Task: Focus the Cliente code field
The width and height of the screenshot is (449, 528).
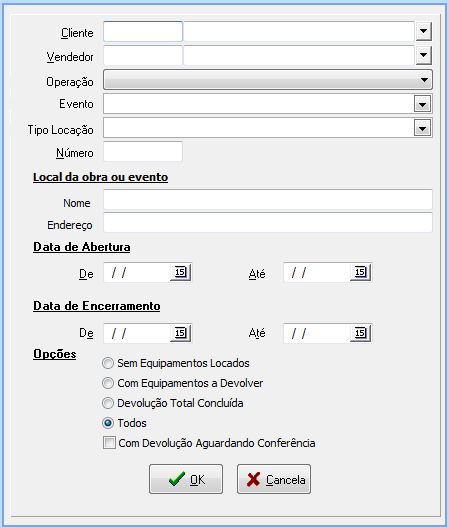Action: click(143, 31)
